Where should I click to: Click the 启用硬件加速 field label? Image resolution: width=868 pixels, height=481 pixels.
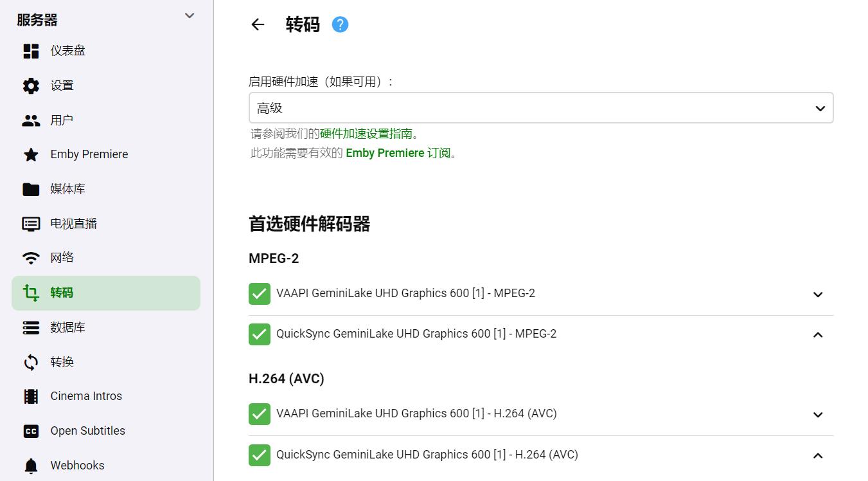[321, 82]
